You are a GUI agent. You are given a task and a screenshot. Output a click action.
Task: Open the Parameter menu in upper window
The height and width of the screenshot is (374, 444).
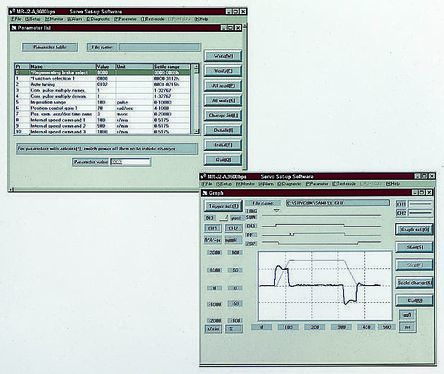click(x=125, y=19)
